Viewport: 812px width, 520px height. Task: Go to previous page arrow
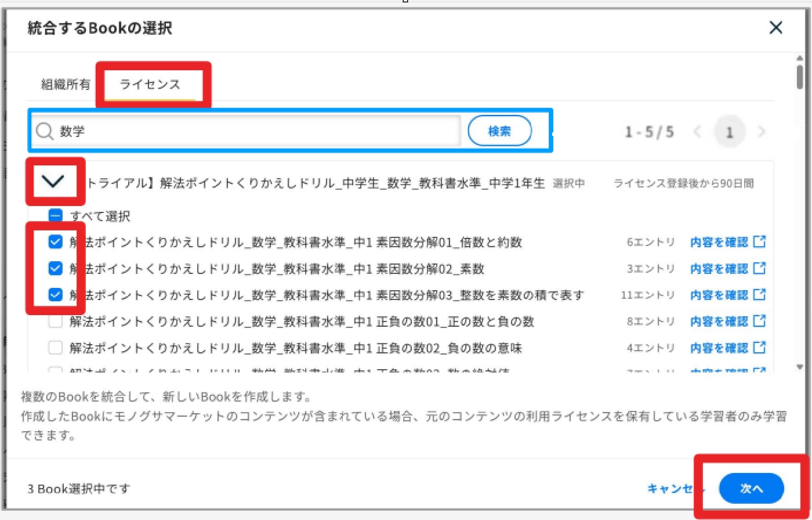click(x=698, y=132)
